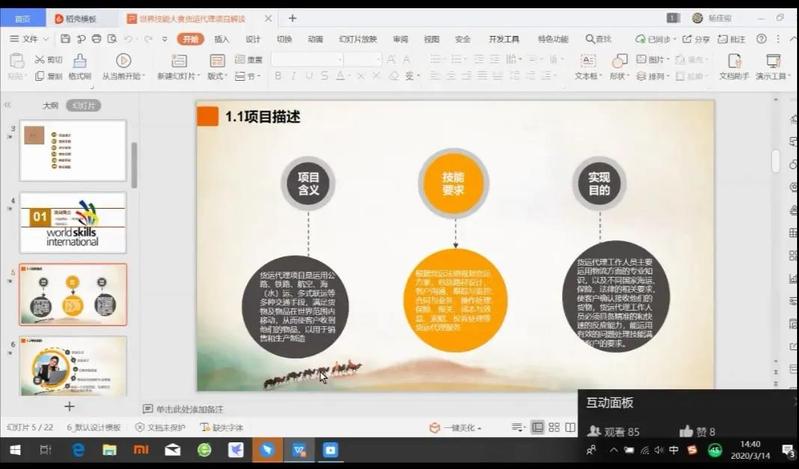Switch panel to 大纲 outline view
Image resolution: width=799 pixels, height=469 pixels.
coord(50,105)
